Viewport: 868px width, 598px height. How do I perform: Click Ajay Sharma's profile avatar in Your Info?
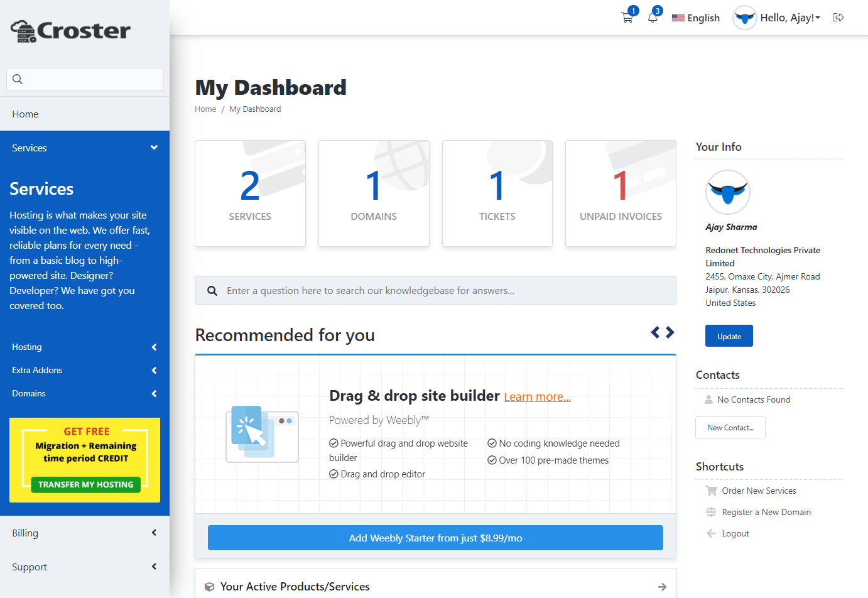(x=727, y=192)
